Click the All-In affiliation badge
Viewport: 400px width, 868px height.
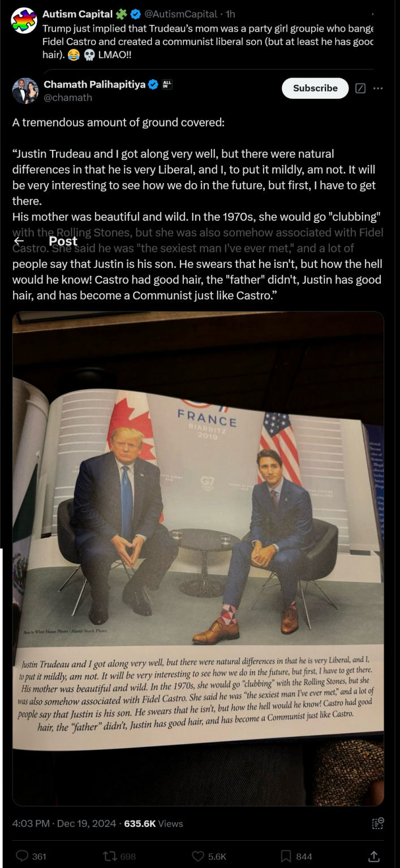[167, 85]
